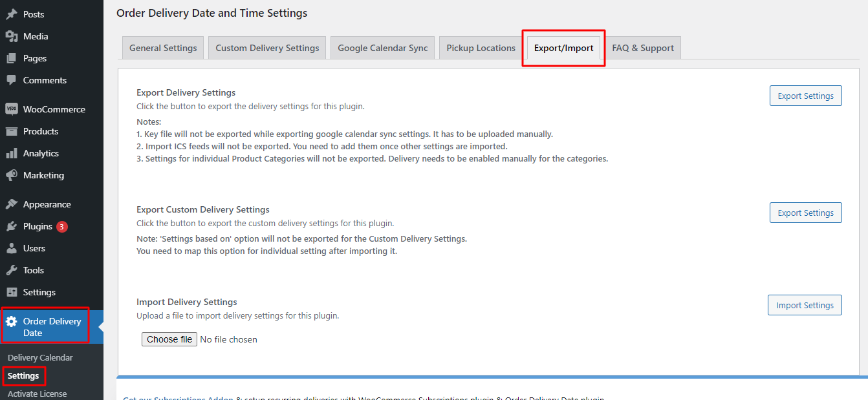Click Export Settings for Delivery Settings
868x400 pixels.
click(805, 95)
